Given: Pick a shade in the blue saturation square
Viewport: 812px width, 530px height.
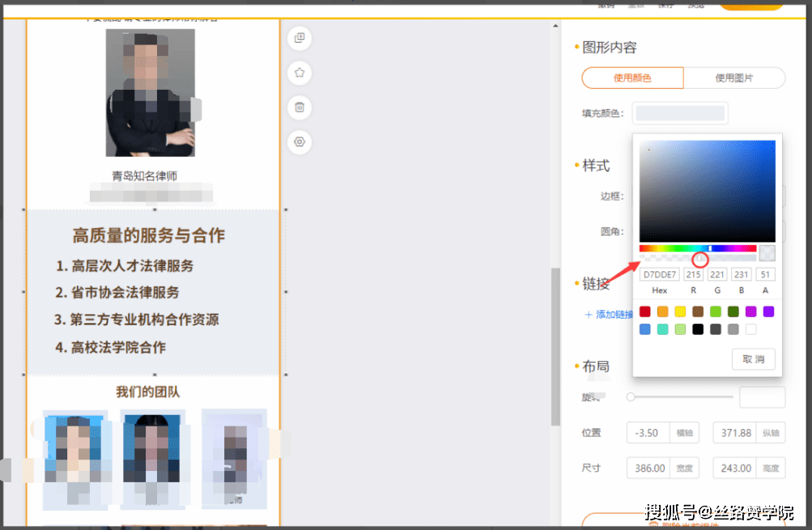Looking at the screenshot, I should pos(707,190).
